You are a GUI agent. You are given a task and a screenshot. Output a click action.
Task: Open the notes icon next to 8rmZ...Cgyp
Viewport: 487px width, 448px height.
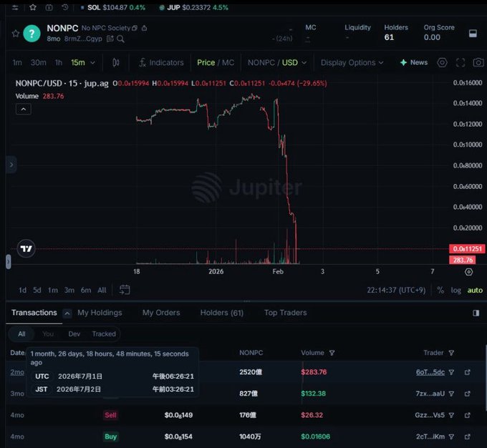tap(110, 39)
